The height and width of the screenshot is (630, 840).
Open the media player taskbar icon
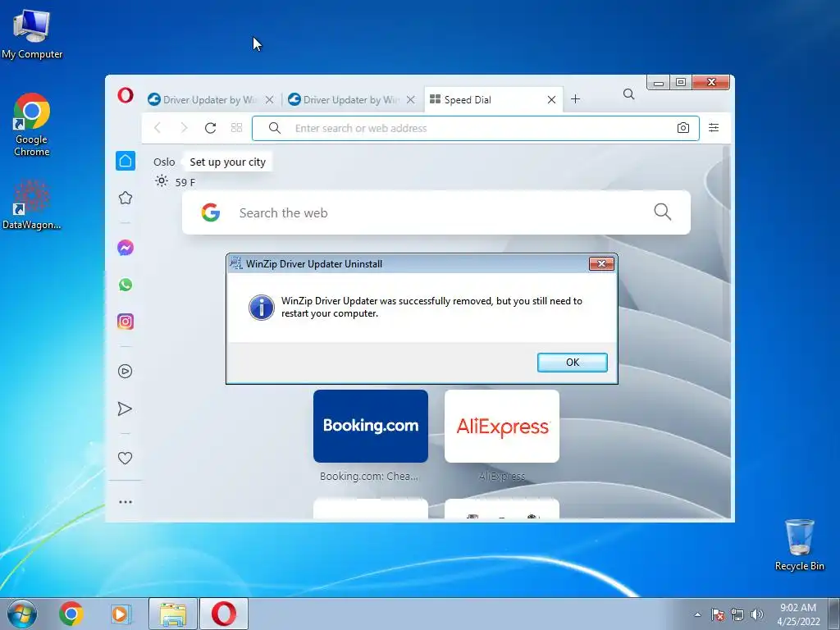pyautogui.click(x=121, y=614)
